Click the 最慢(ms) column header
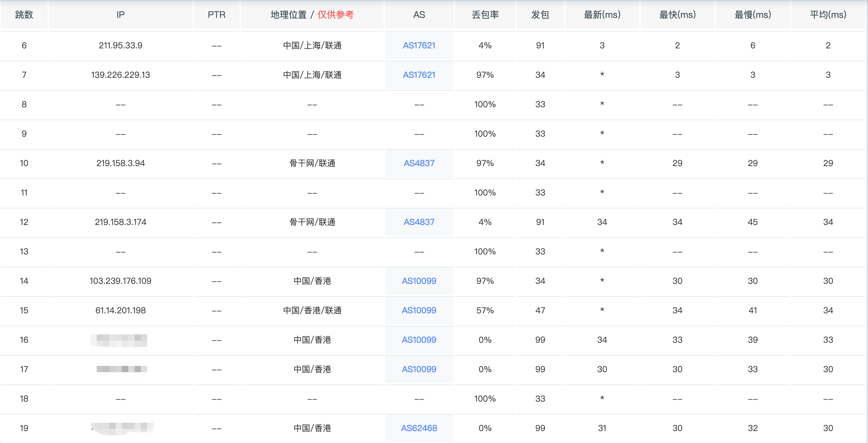The image size is (868, 443). [x=753, y=15]
